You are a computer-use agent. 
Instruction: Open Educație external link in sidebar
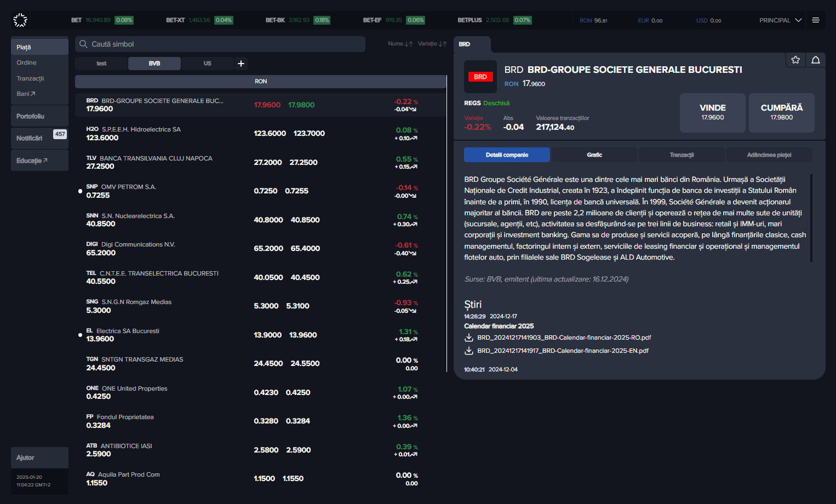click(x=32, y=161)
